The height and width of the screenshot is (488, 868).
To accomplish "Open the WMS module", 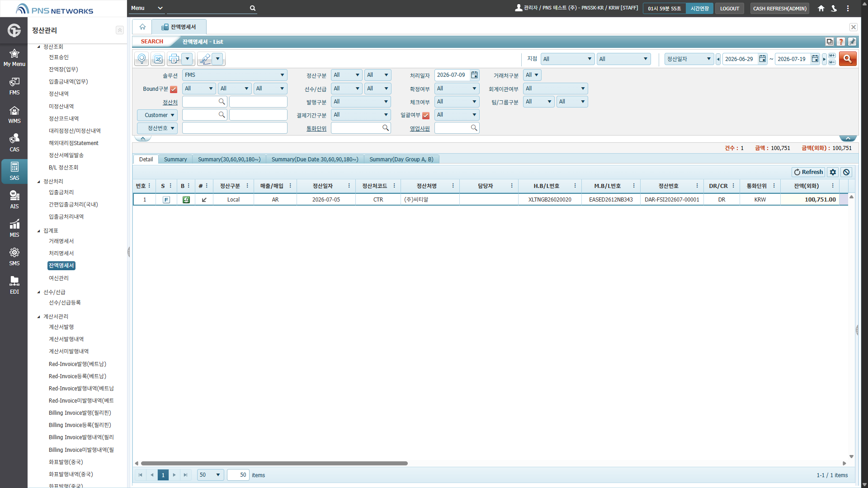I will pyautogui.click(x=14, y=115).
